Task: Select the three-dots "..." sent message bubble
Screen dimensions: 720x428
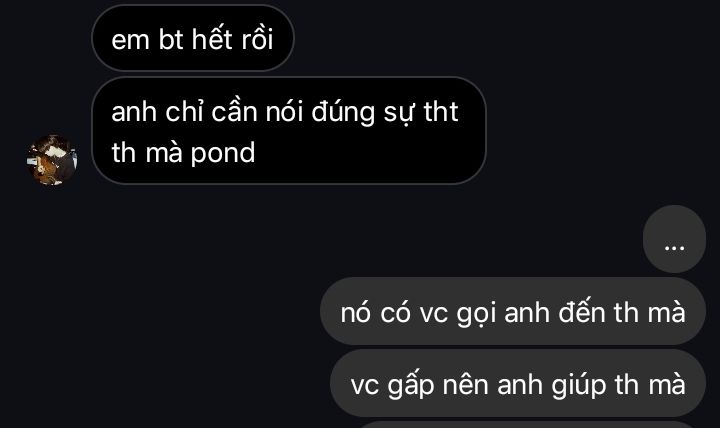Action: (674, 239)
